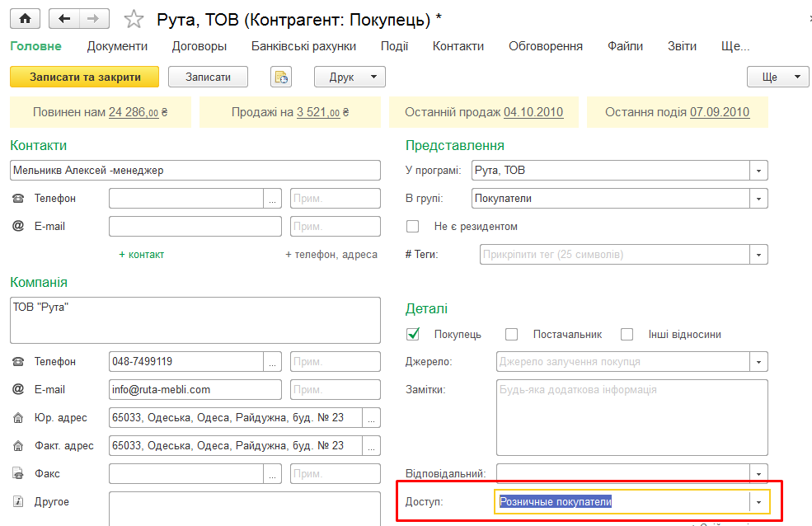
Task: Expand the У програмі dropdown
Action: click(758, 171)
